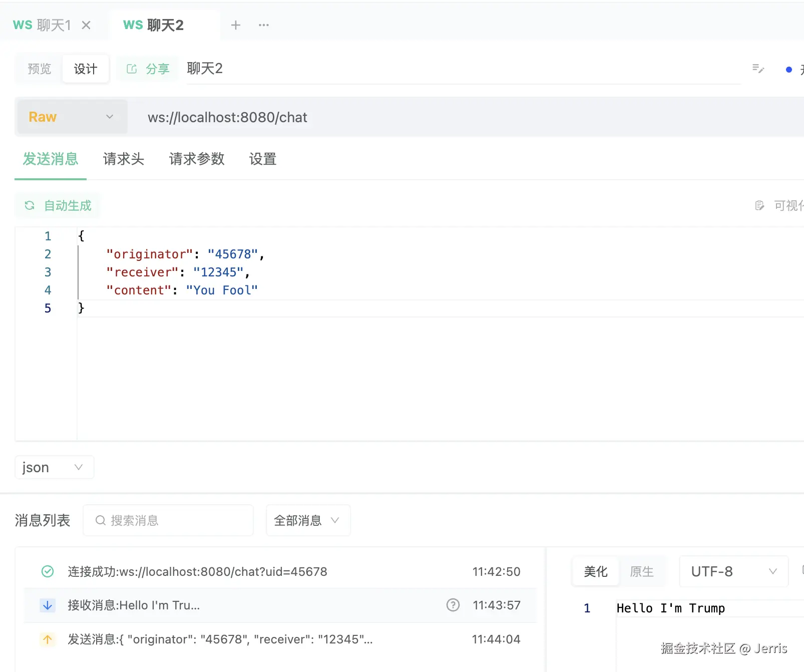Select the 接收消息 Hello I'm Tru... row
804x672 pixels.
(280, 605)
